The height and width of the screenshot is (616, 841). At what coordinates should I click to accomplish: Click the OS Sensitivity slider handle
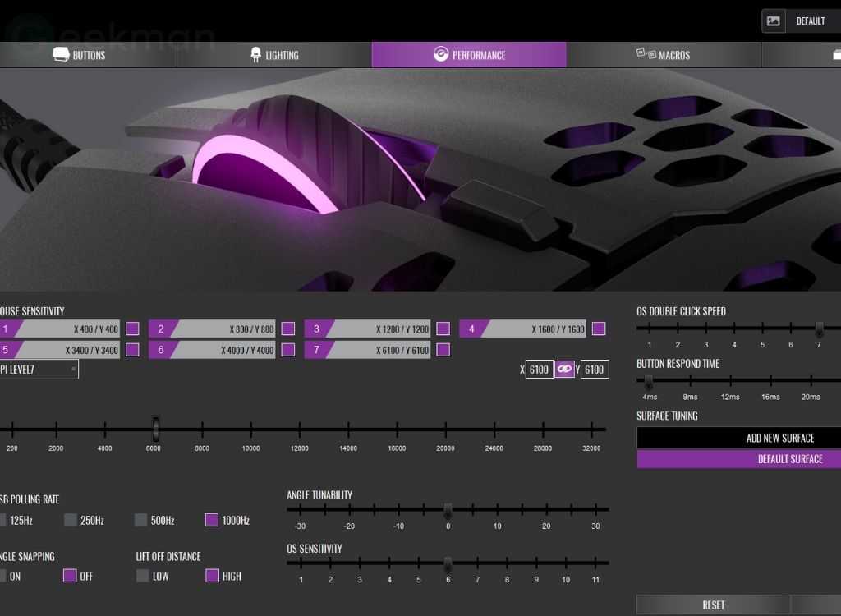click(x=448, y=564)
